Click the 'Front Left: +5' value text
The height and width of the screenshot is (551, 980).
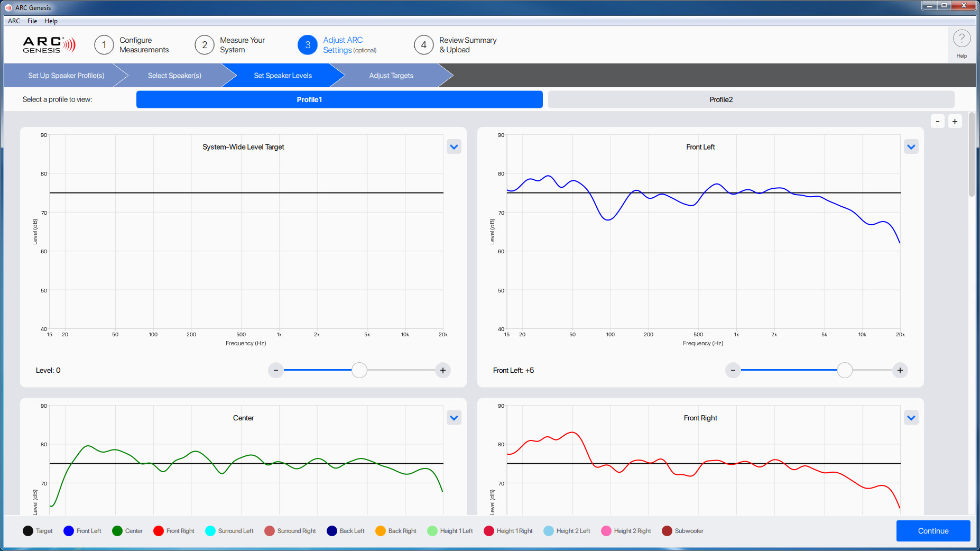tap(513, 371)
